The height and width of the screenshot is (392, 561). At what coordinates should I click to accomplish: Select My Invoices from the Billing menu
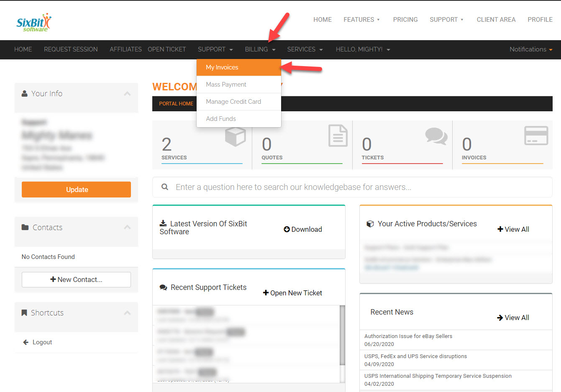click(x=222, y=67)
